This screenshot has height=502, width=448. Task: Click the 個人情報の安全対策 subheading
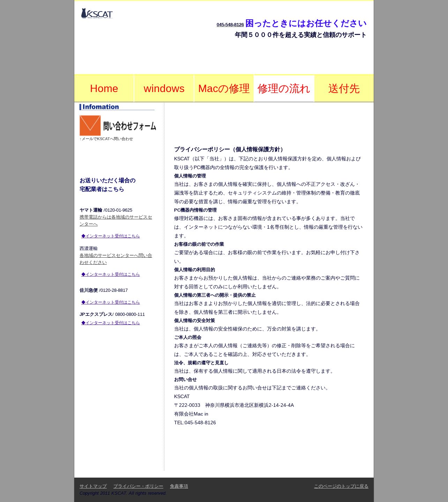pyautogui.click(x=194, y=321)
